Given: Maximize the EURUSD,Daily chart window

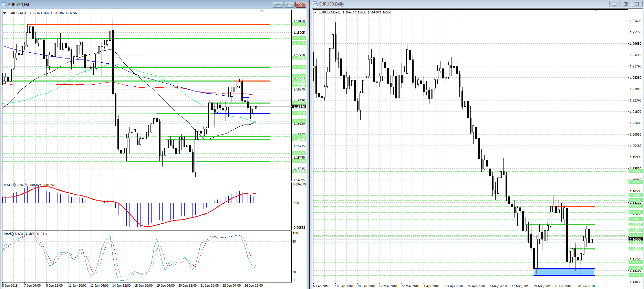Looking at the screenshot, I should [626, 4].
